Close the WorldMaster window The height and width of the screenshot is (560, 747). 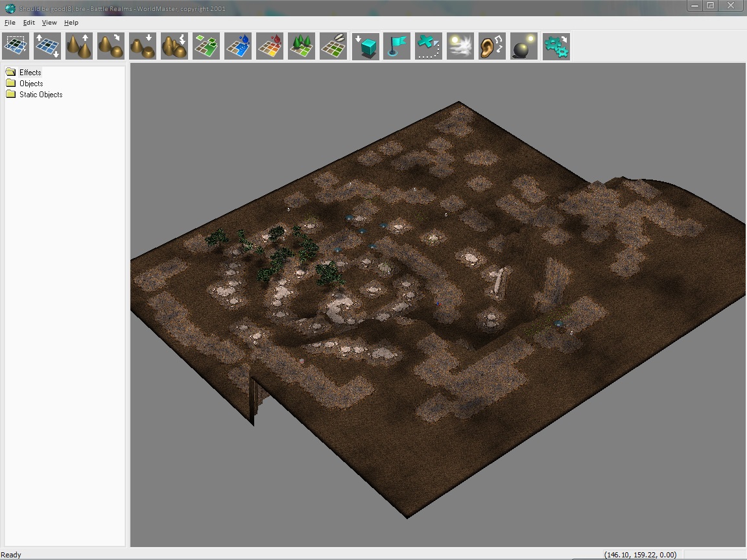731,6
